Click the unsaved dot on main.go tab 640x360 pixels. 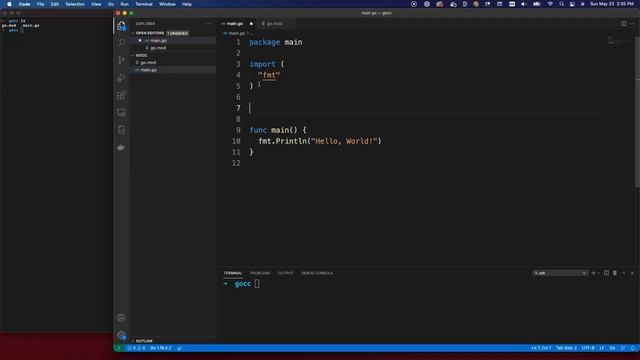pyautogui.click(x=251, y=24)
